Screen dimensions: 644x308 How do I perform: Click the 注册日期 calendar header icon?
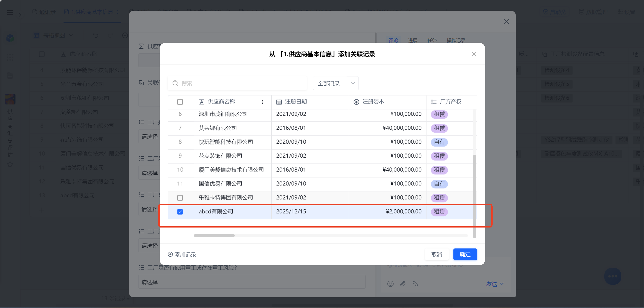[x=279, y=102]
